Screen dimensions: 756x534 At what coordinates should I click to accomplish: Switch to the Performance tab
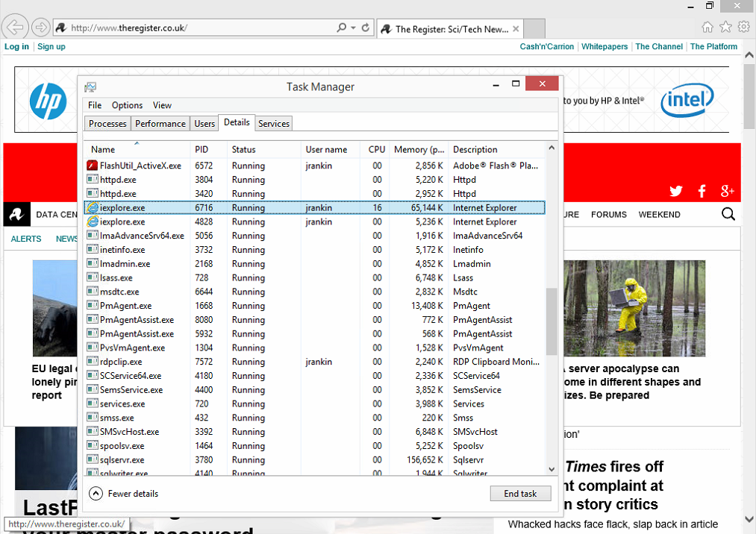click(x=160, y=124)
